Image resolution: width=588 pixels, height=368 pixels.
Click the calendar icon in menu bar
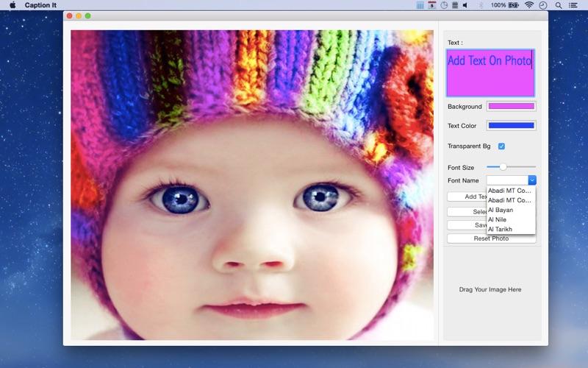pyautogui.click(x=432, y=5)
